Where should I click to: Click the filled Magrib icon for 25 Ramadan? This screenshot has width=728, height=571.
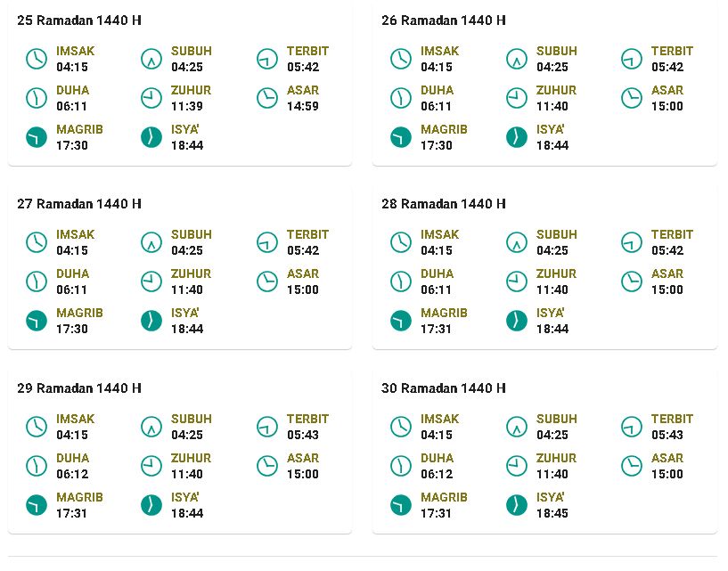[37, 137]
